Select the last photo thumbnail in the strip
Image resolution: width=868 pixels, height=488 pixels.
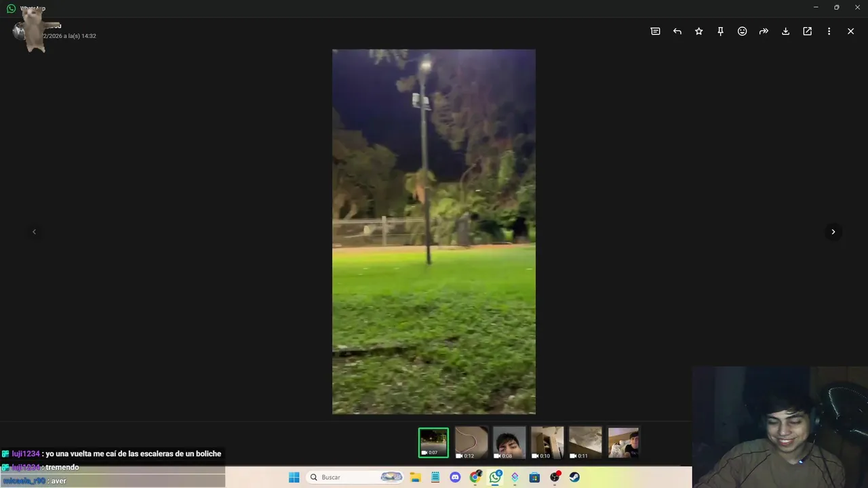click(623, 443)
